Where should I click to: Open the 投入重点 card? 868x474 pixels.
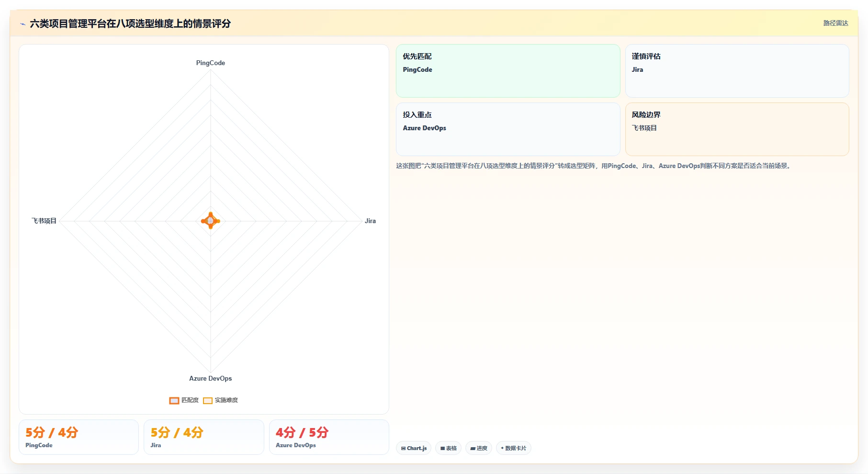coord(508,129)
